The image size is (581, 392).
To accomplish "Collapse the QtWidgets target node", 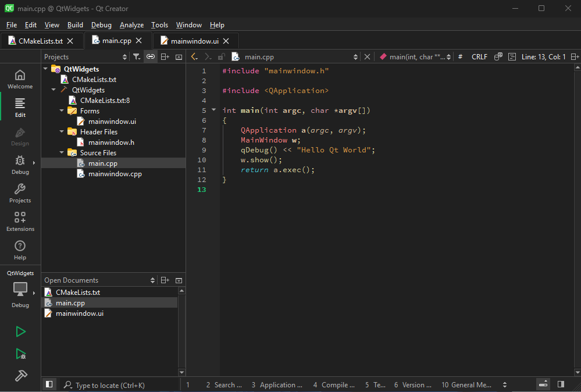I will coord(54,90).
